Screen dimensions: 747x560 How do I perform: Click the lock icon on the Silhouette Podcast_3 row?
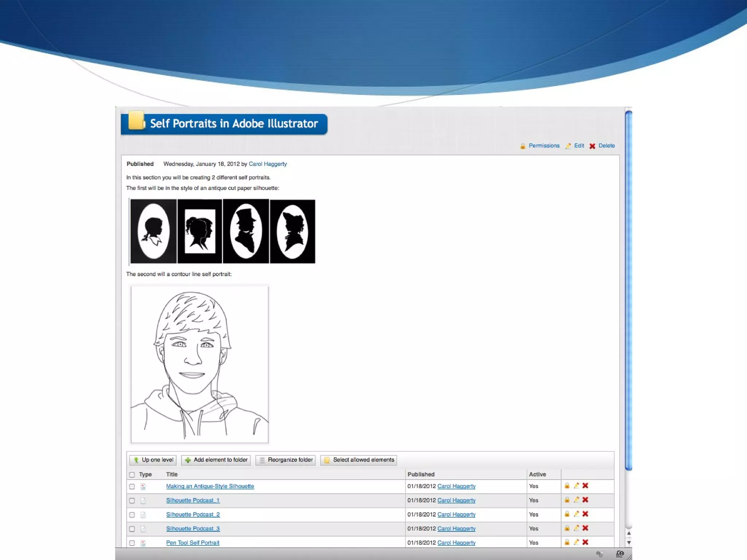(x=567, y=528)
